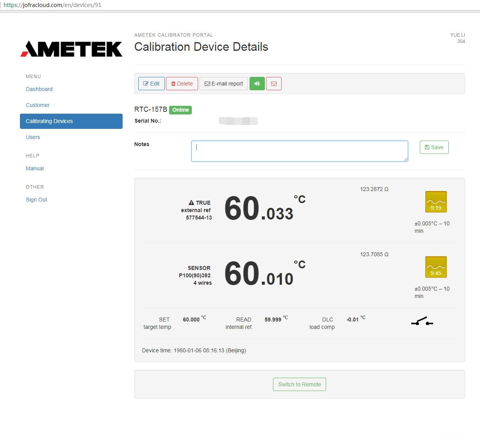
Task: Click the TRUE stability indicator showing 9:19
Action: click(436, 202)
